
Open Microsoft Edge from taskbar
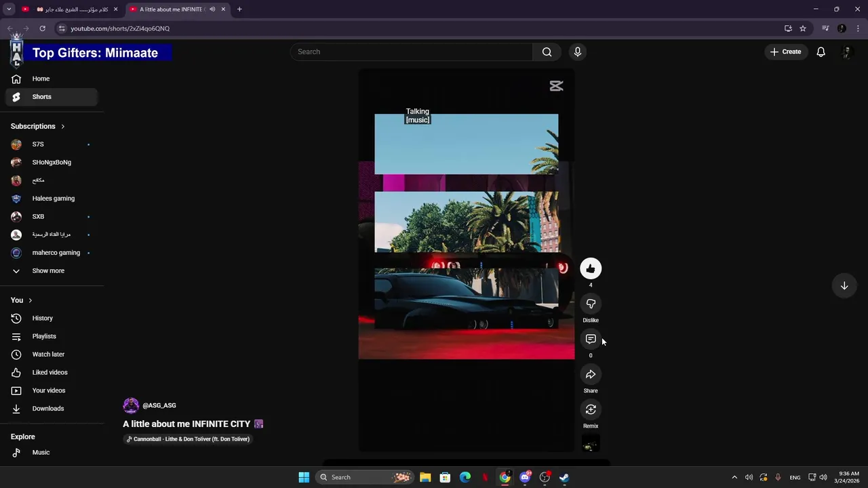[465, 477]
